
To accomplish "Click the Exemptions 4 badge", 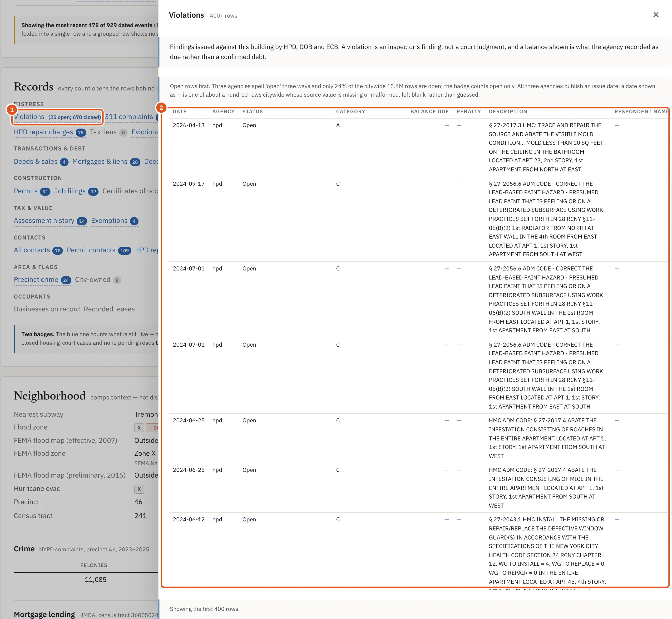I will click(x=134, y=221).
